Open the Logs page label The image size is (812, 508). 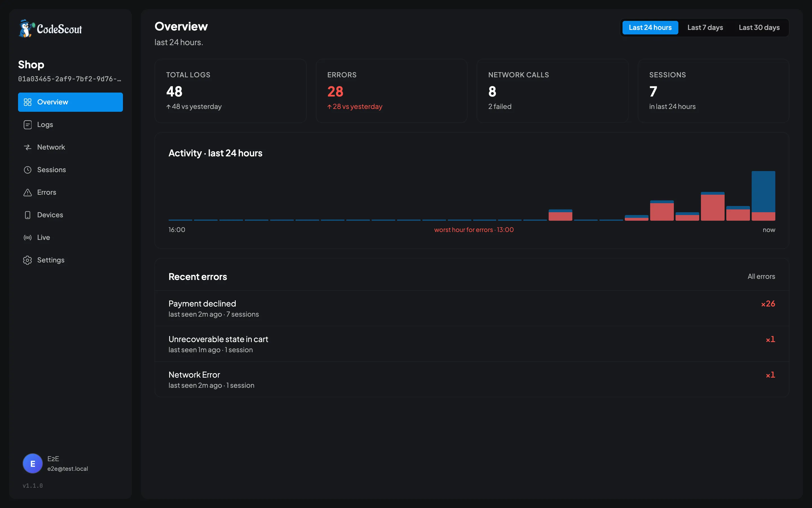pyautogui.click(x=45, y=125)
